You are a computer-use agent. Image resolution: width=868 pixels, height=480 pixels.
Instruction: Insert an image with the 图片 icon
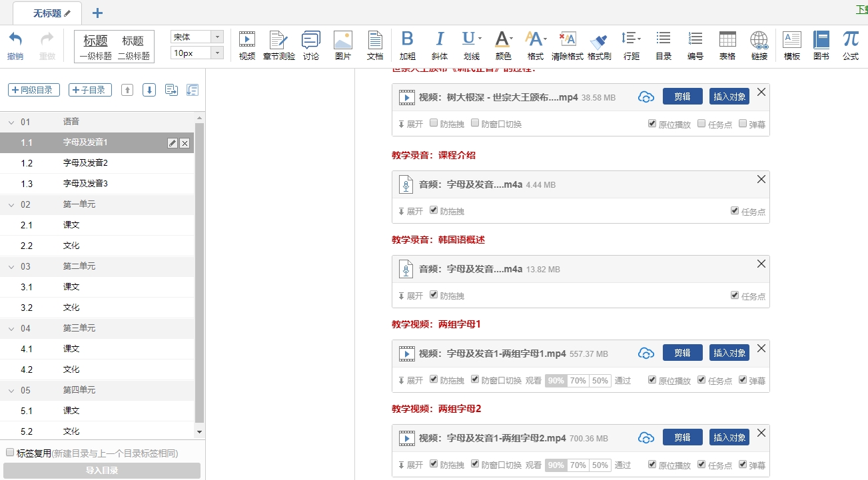pyautogui.click(x=343, y=45)
